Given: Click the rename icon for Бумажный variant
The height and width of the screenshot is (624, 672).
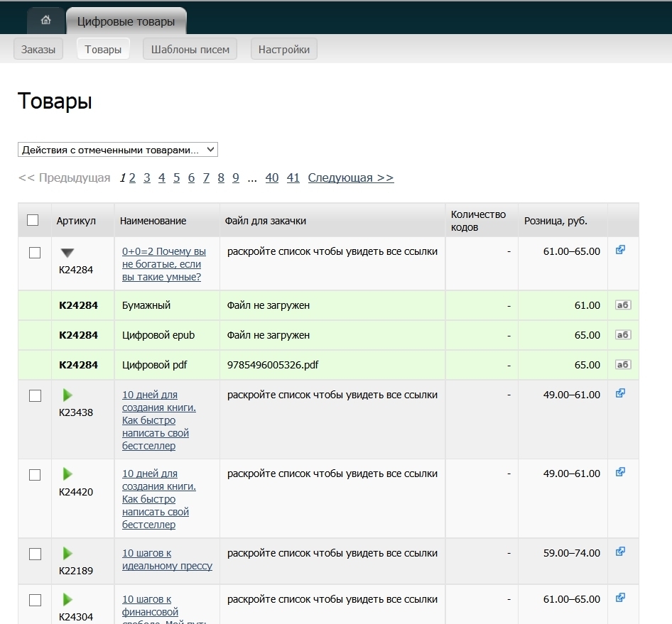Looking at the screenshot, I should (x=622, y=305).
